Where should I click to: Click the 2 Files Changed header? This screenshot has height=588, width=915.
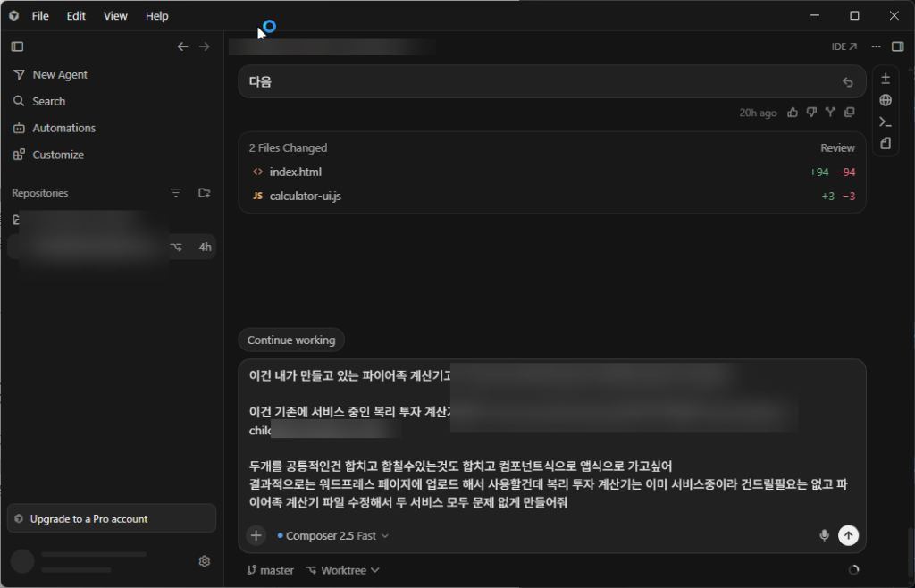[288, 148]
